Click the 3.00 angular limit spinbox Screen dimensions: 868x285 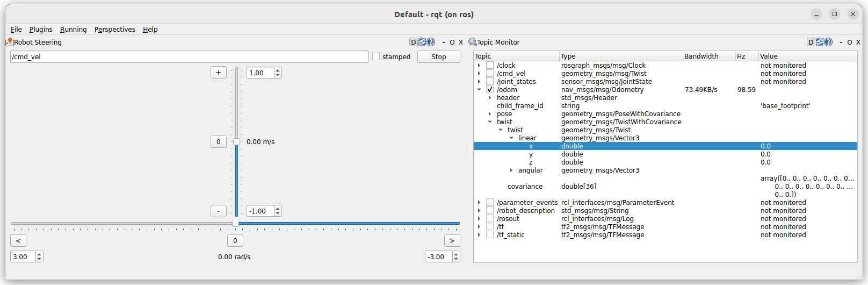coord(27,257)
